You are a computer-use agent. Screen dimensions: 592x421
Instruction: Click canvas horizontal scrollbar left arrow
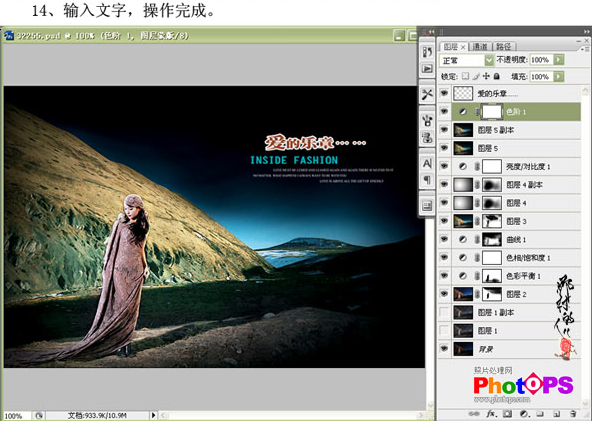coord(163,415)
